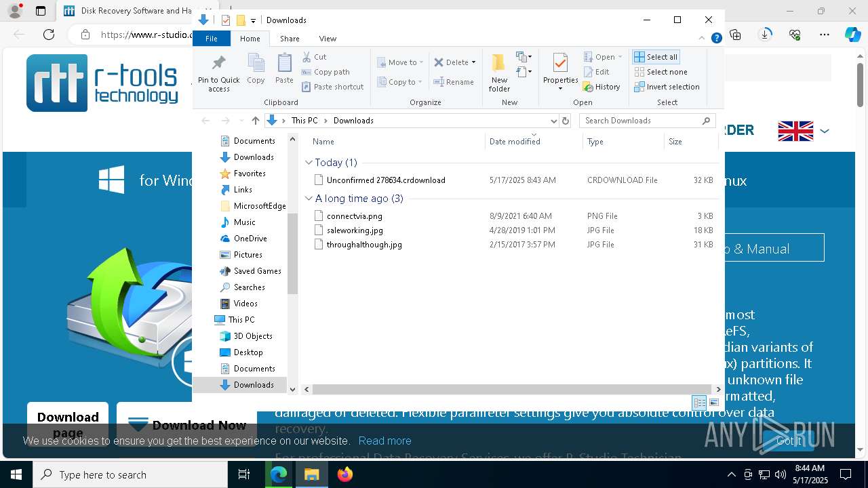Viewport: 868px width, 488px height.
Task: Collapse the A long time ago group
Action: click(x=309, y=199)
